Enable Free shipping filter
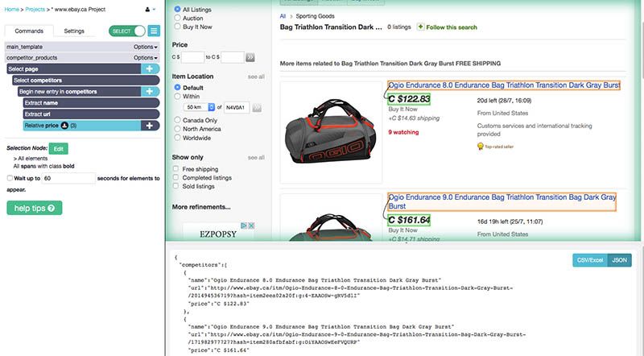Viewport: 644px width, 356px height. 175,169
